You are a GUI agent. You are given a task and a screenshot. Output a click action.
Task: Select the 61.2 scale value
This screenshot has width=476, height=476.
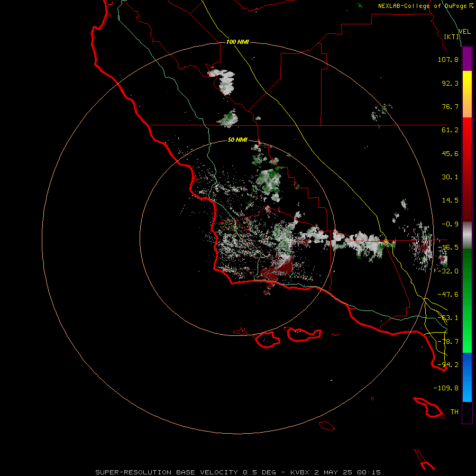pyautogui.click(x=450, y=130)
